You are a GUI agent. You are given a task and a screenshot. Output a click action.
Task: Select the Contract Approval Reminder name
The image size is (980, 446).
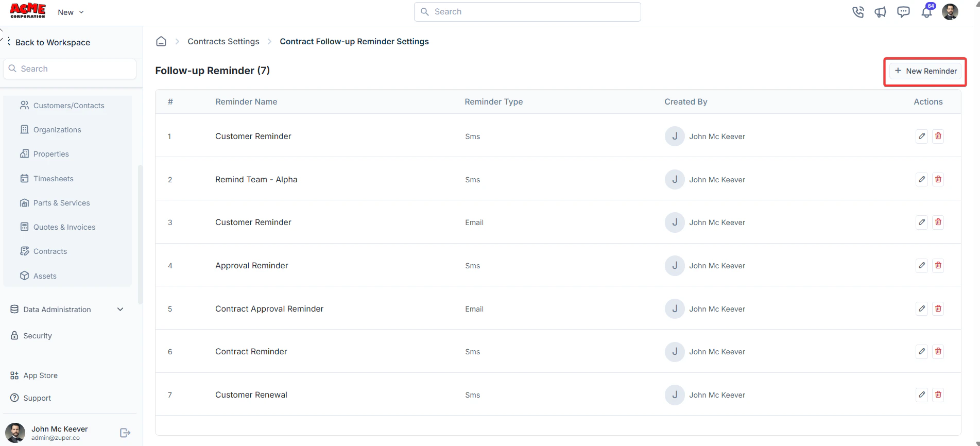pos(269,308)
